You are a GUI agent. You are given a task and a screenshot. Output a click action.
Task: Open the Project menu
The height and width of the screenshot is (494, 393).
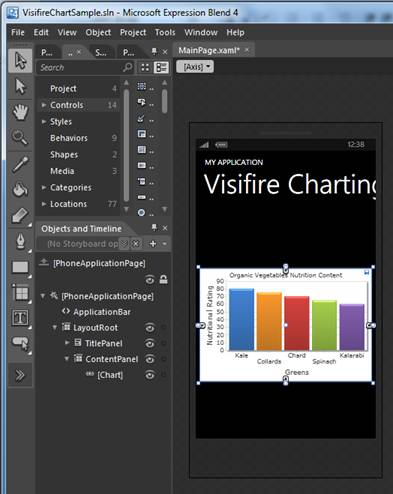(133, 32)
